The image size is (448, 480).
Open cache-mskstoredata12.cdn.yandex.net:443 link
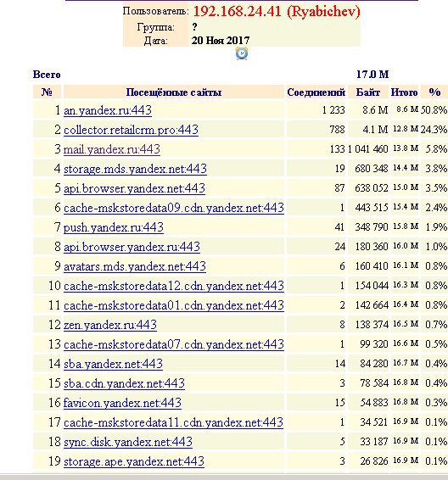pyautogui.click(x=174, y=286)
